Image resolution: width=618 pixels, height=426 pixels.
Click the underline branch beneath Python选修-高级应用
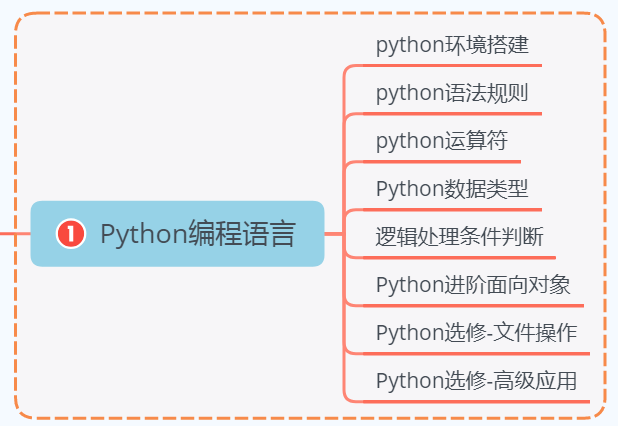pos(476,402)
